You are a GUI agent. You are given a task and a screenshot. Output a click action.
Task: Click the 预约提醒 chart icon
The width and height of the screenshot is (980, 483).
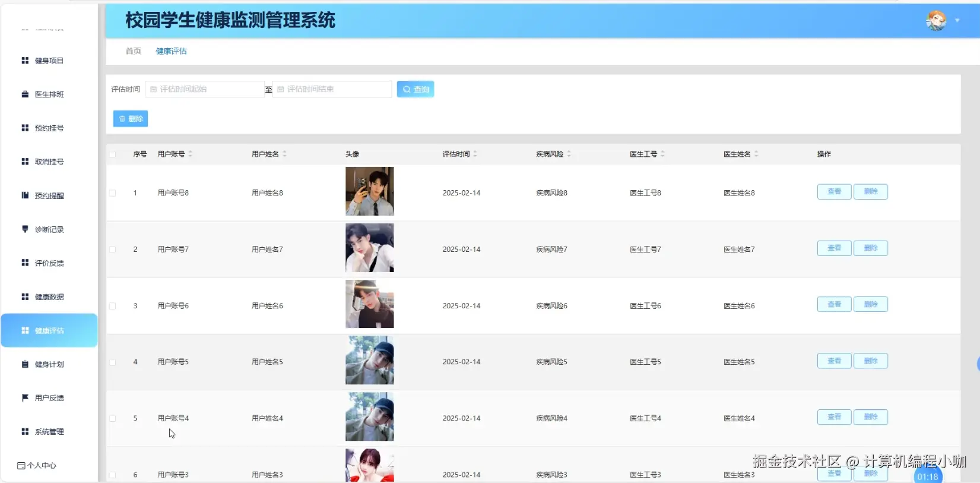25,195
